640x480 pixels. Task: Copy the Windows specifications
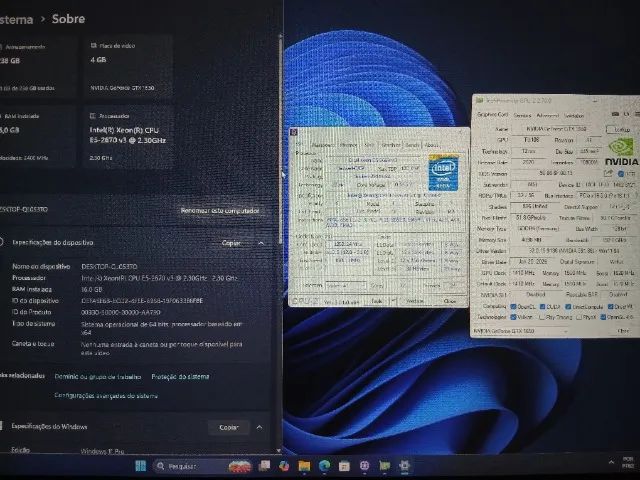coord(229,427)
